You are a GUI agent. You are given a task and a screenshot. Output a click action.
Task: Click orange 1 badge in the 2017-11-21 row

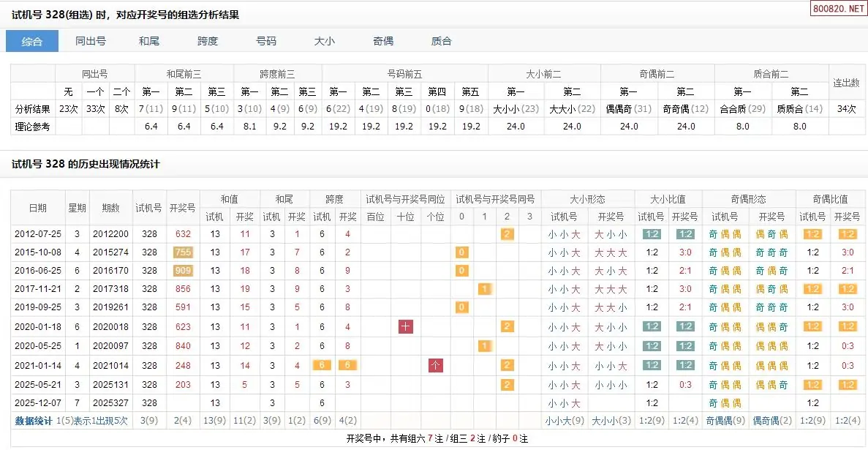(484, 289)
